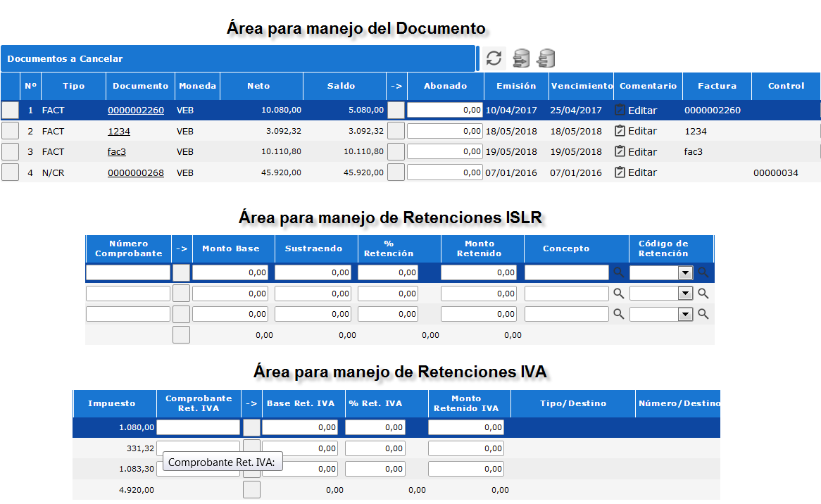Open document link 0000002260
821x504 pixels.
click(x=136, y=110)
